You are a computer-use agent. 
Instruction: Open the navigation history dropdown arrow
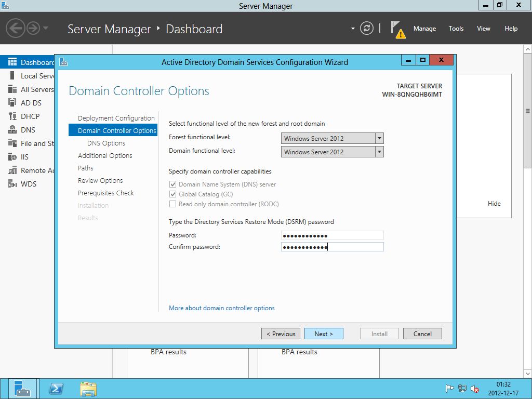point(46,28)
